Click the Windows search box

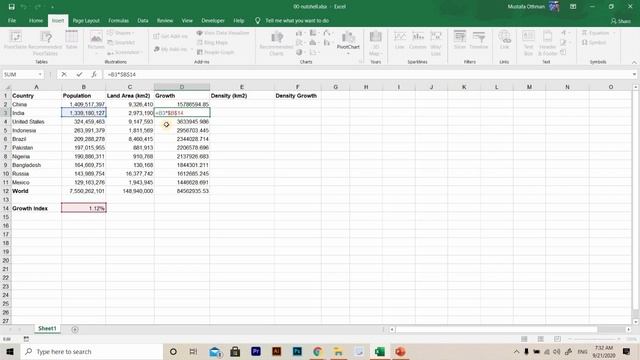91,351
